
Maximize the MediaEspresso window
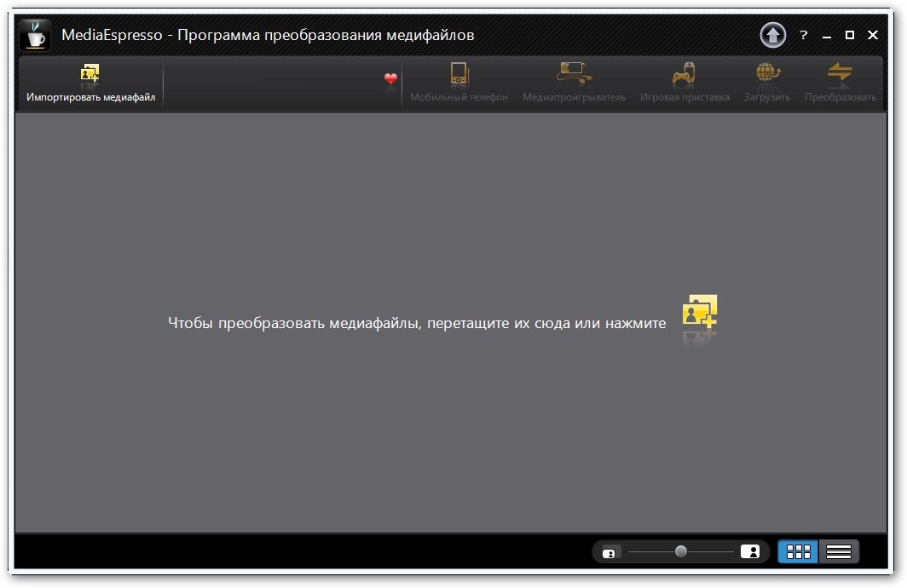[850, 35]
